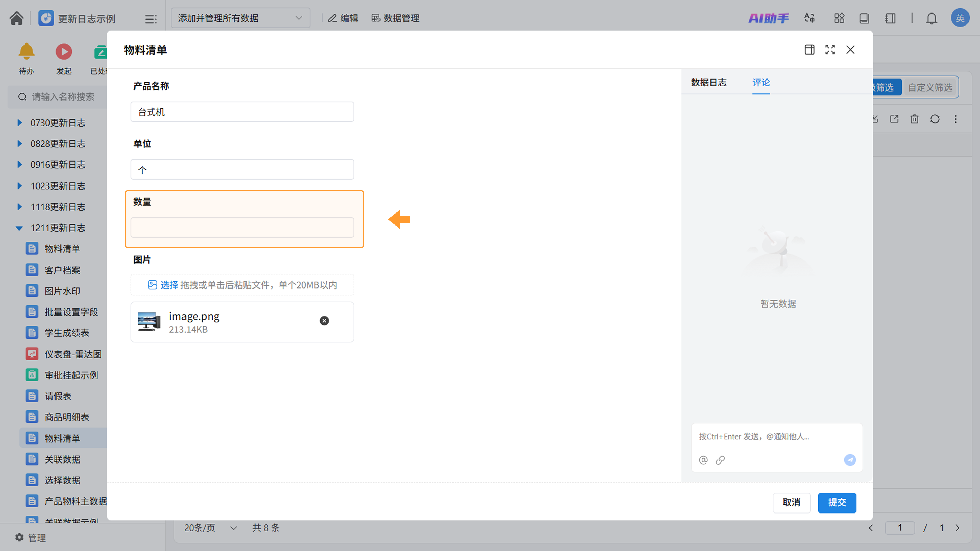This screenshot has height=551, width=980.
Task: Click the link attachment icon in comment box
Action: click(x=720, y=460)
